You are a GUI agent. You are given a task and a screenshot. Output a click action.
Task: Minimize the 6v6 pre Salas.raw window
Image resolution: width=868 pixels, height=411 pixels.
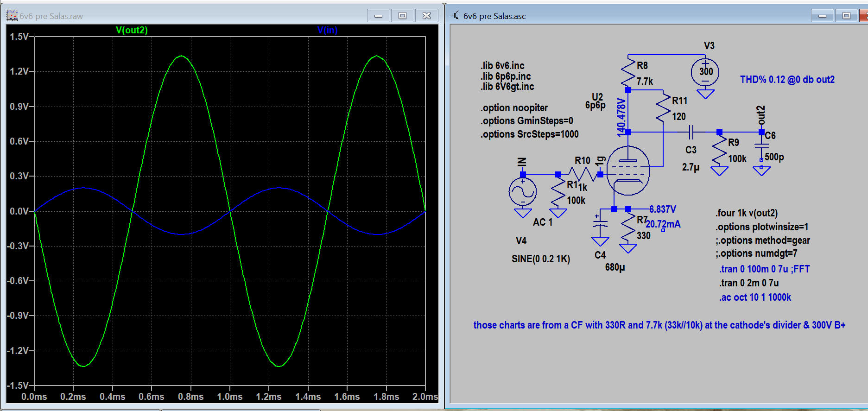379,16
